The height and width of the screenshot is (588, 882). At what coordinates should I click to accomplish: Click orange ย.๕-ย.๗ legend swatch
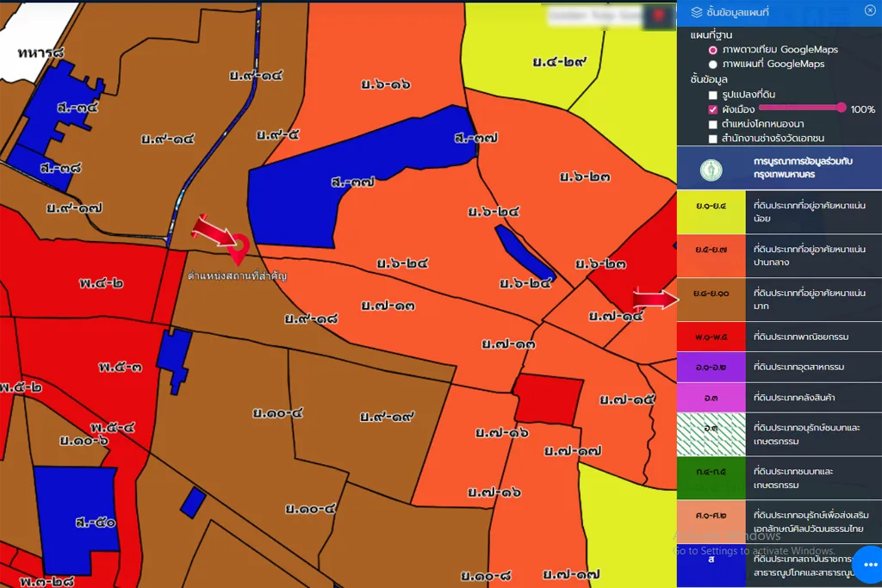tap(711, 256)
